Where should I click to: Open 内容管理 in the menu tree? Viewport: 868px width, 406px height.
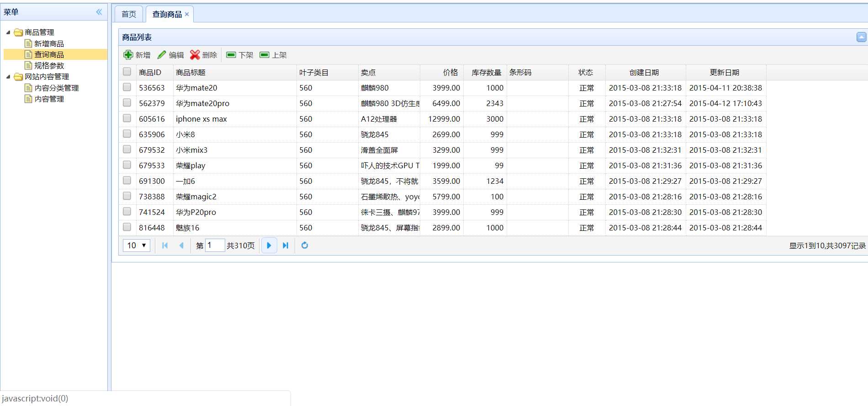pos(49,99)
